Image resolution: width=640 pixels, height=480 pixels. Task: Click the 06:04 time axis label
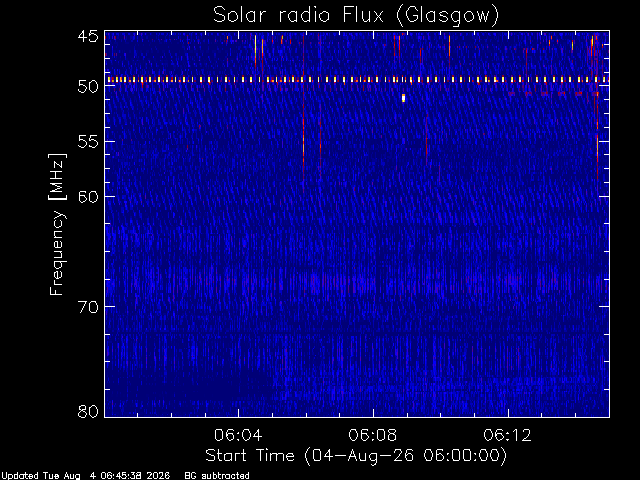coord(238,435)
